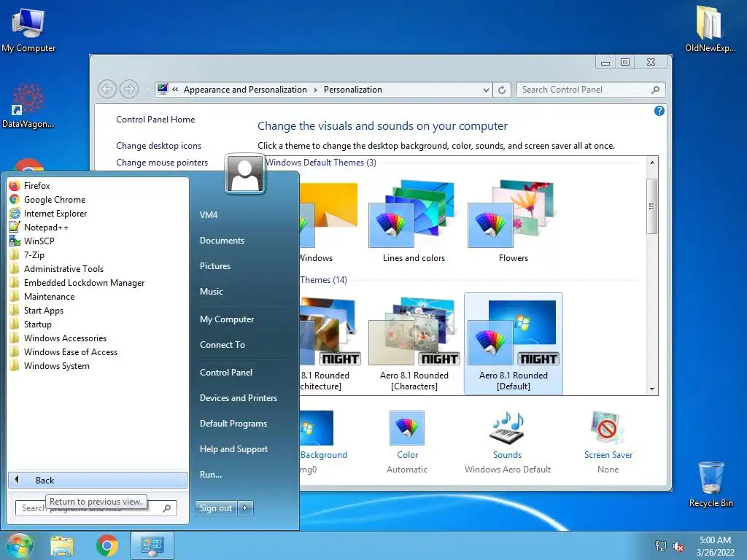Image resolution: width=747 pixels, height=560 pixels.
Task: Open Chrome from the taskbar
Action: point(107,545)
